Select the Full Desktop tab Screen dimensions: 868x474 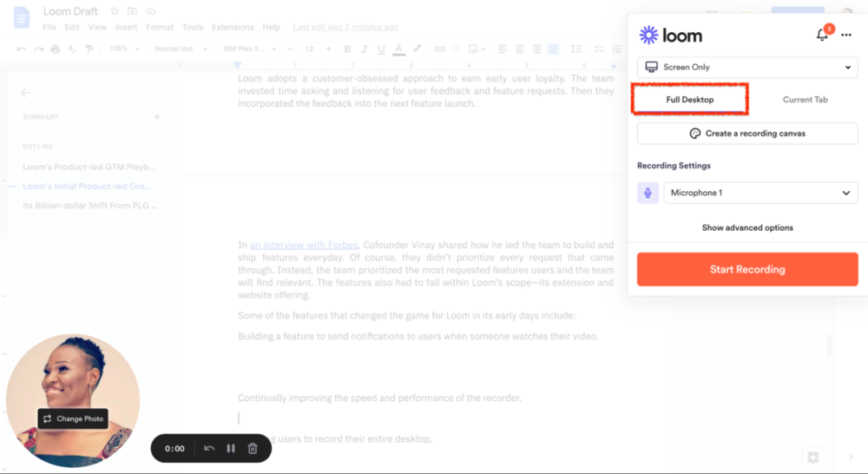[690, 100]
